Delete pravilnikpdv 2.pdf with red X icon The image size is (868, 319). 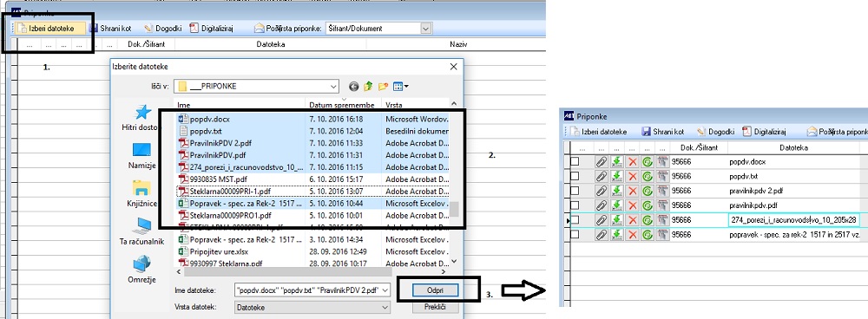(633, 191)
